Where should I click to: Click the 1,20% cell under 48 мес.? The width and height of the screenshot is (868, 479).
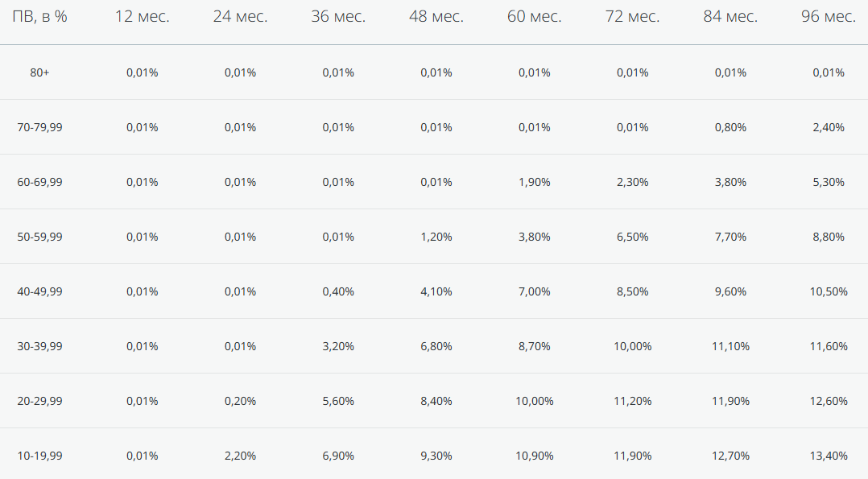(436, 237)
